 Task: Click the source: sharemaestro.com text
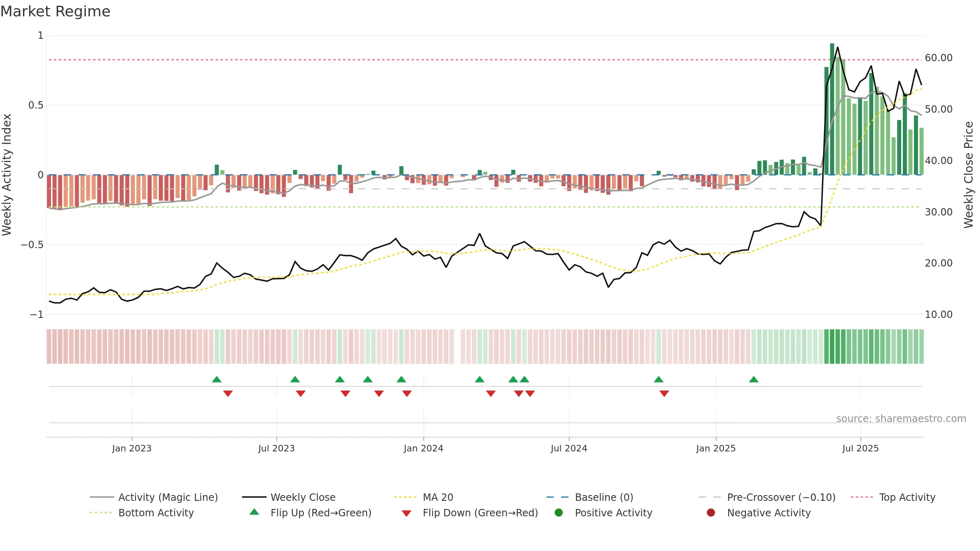(901, 418)
